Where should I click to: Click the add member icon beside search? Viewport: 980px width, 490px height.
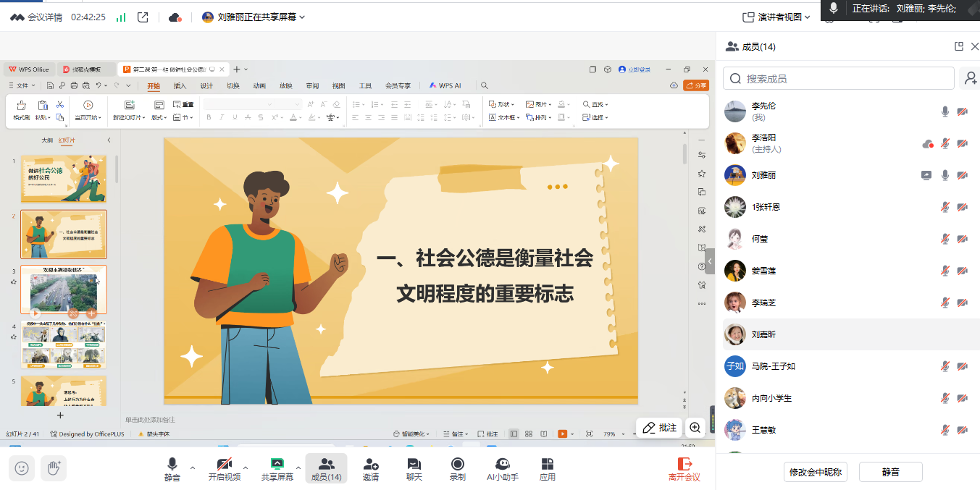click(968, 78)
